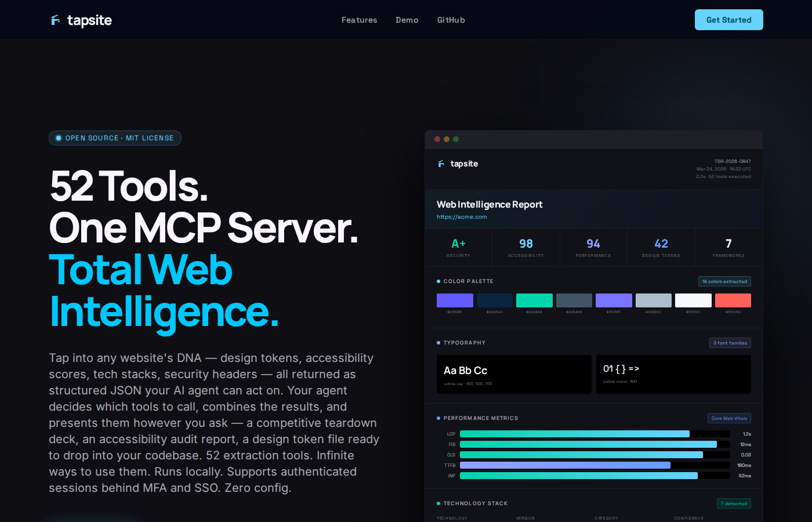Click the LCP performance bar
The image size is (812, 522).
pos(595,434)
